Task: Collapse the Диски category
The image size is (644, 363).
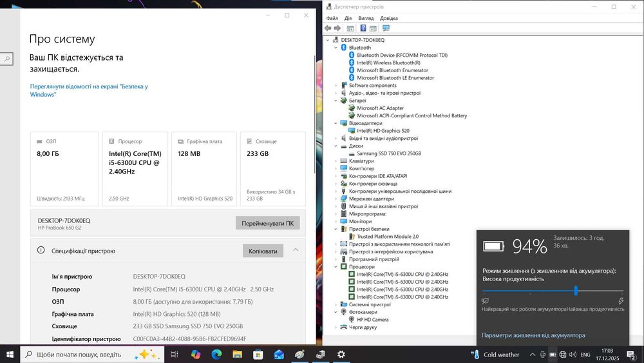Action: pyautogui.click(x=336, y=146)
